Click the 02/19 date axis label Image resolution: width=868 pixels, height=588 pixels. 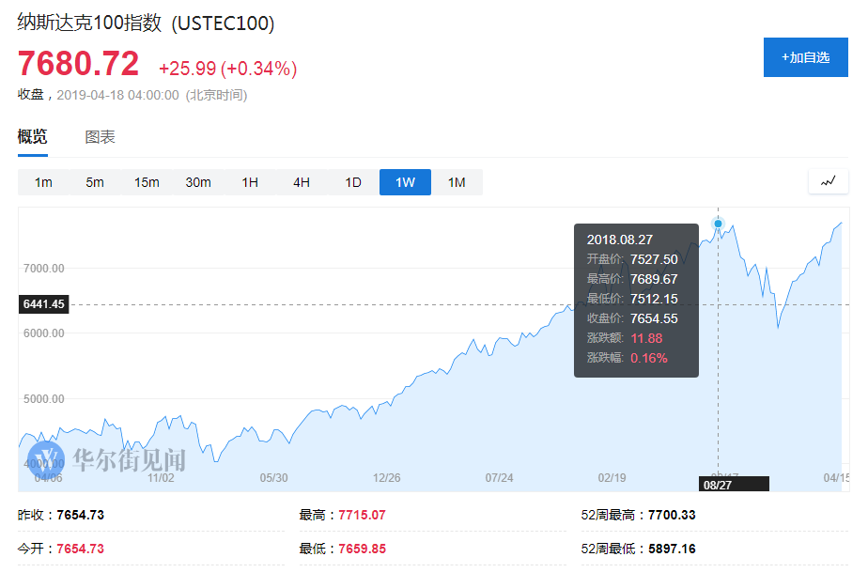pyautogui.click(x=612, y=478)
